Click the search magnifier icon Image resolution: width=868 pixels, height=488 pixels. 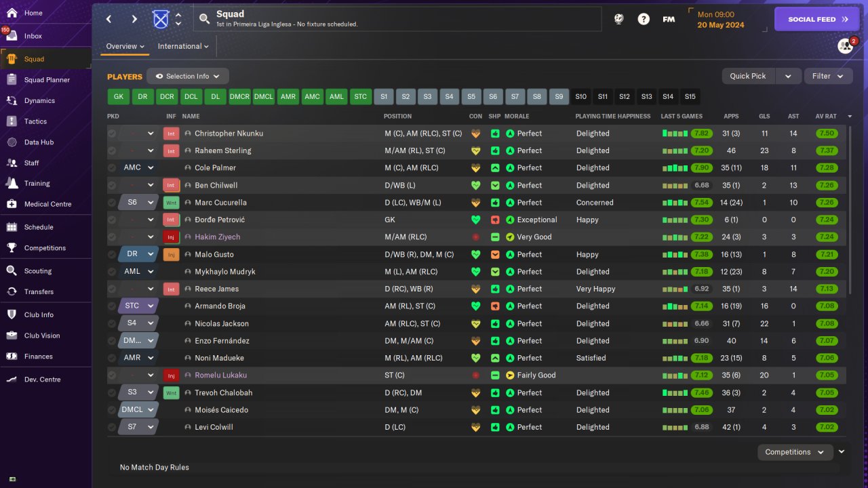pyautogui.click(x=204, y=19)
